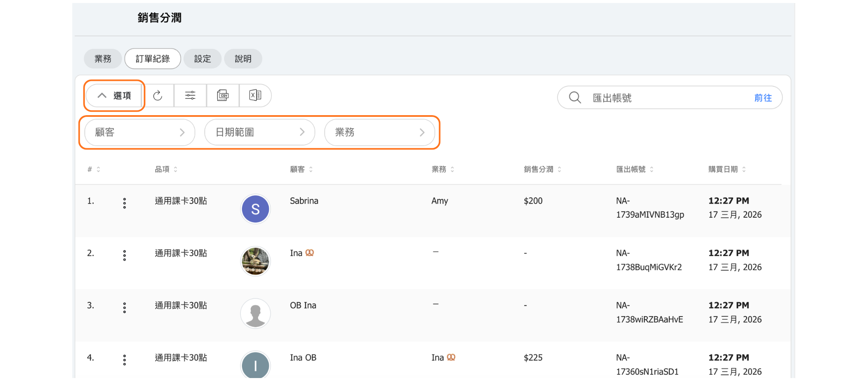The width and height of the screenshot is (868, 381).
Task: Expand the 顧客 filter dropdown
Action: tap(139, 133)
